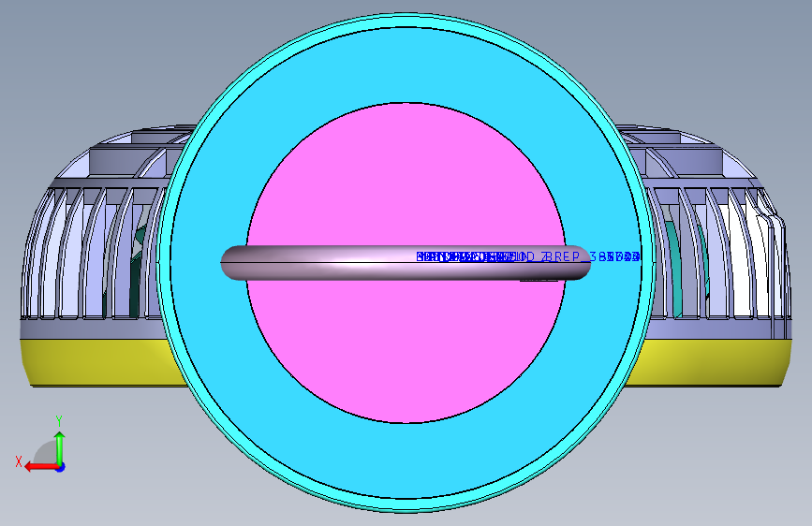Click the red X axis arrow of the triad
Viewport: 812px width, 526px height.
click(40, 467)
